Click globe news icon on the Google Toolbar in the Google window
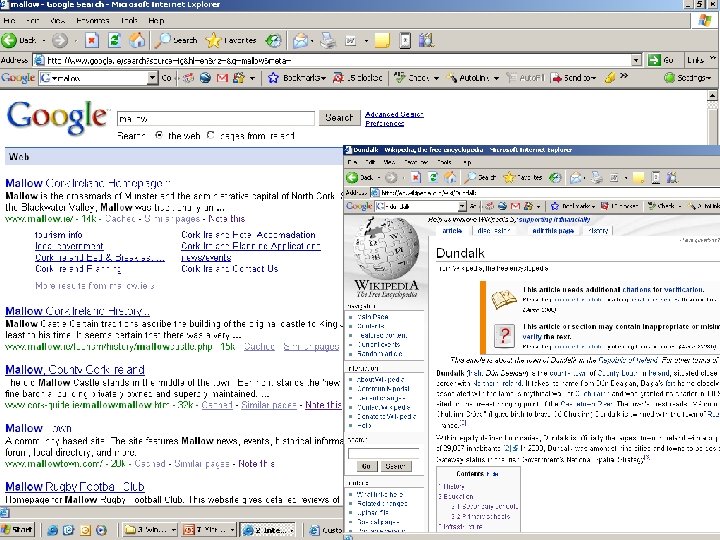720x540 pixels. tap(205, 78)
